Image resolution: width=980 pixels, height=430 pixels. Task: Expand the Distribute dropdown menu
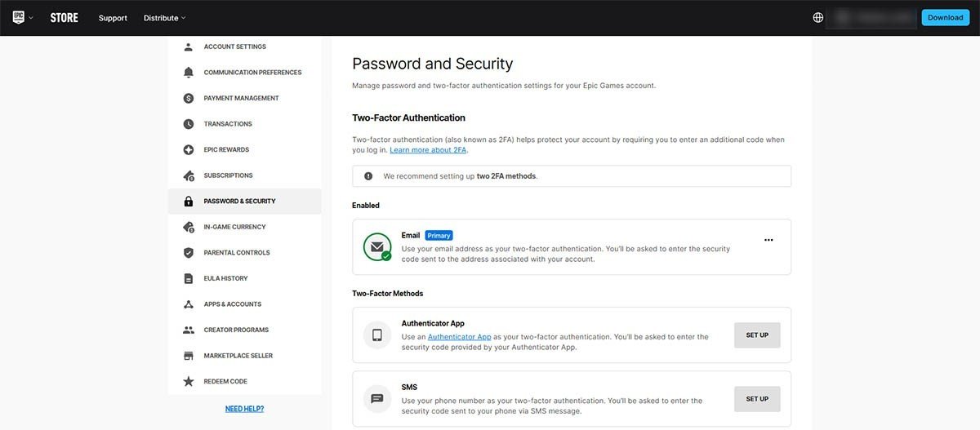[x=164, y=18]
